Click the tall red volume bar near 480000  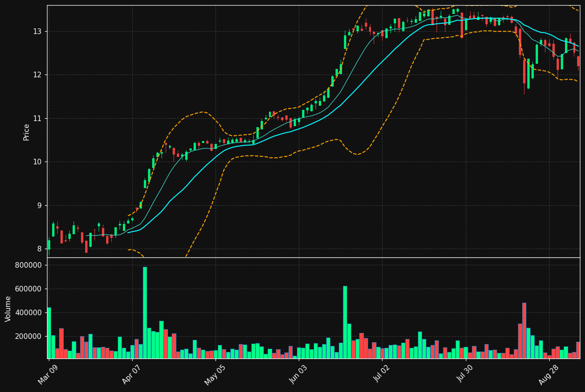pyautogui.click(x=524, y=331)
